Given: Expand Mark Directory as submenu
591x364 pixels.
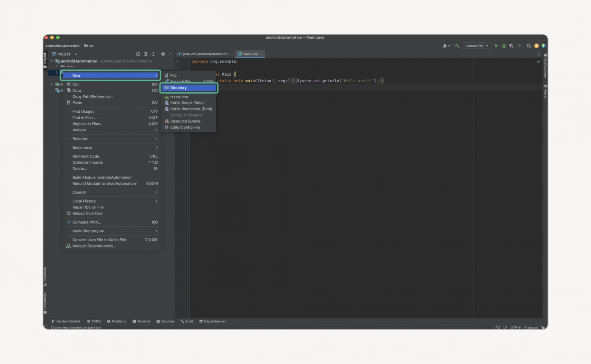Looking at the screenshot, I should point(112,231).
